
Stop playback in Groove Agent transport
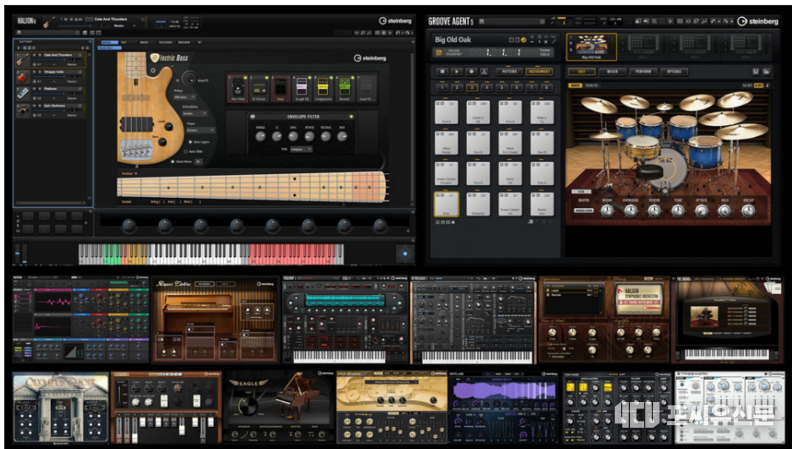tap(442, 72)
